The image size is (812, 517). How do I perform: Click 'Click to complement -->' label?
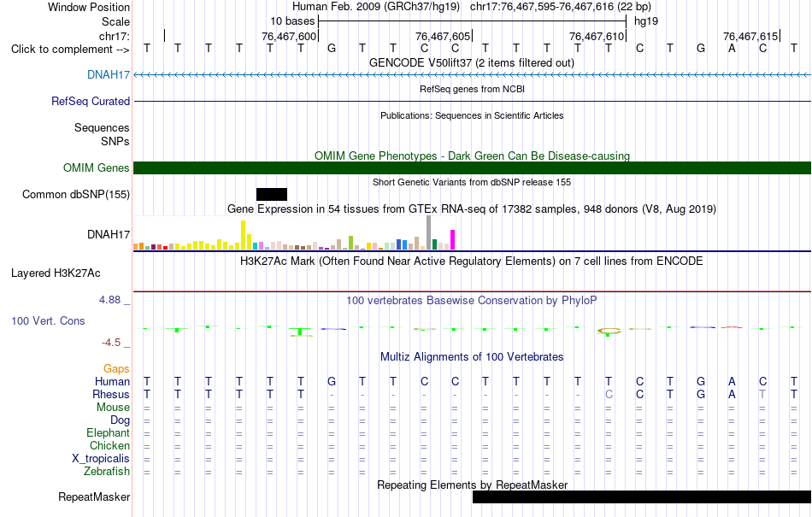tap(70, 50)
